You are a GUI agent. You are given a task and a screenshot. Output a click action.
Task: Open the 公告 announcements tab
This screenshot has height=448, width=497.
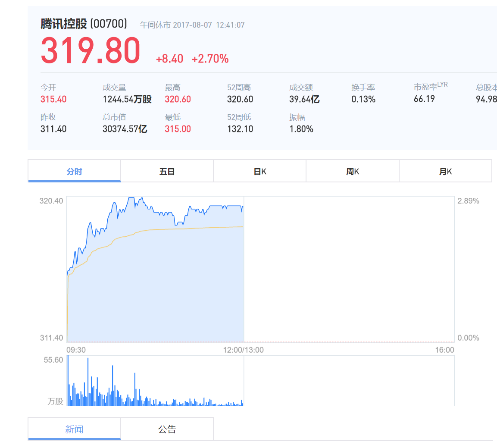click(167, 429)
